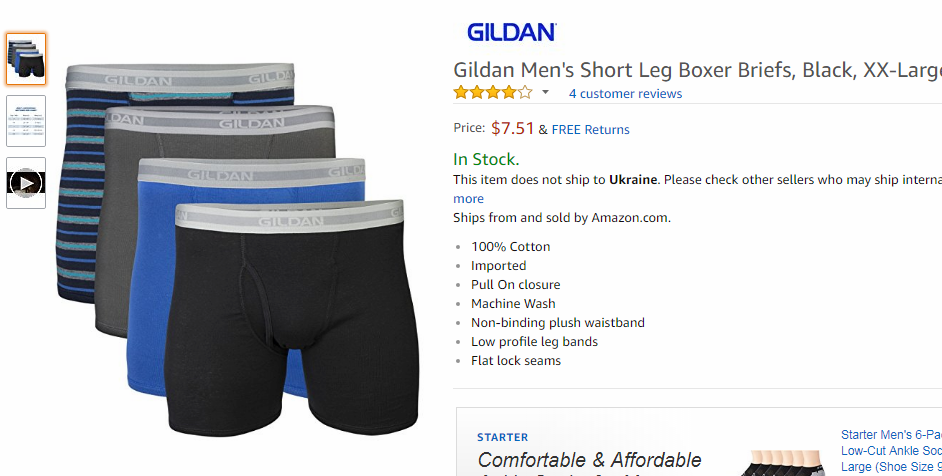Image resolution: width=942 pixels, height=476 pixels.
Task: Expand the star rating dropdown arrow
Action: 545,93
